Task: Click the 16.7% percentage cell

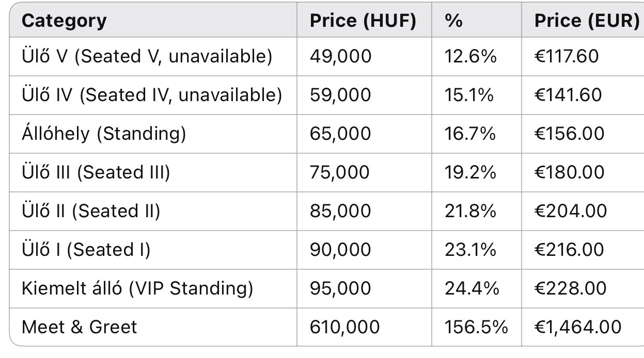Action: [470, 134]
